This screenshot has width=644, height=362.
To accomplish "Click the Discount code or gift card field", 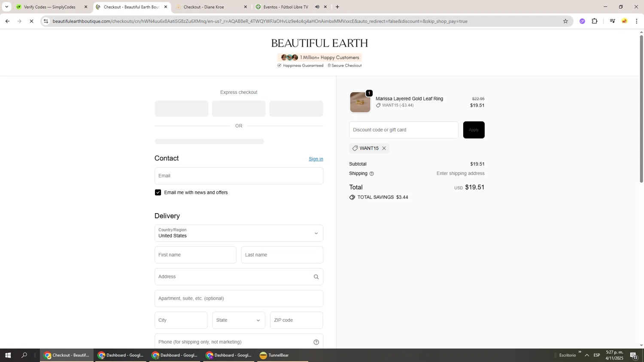I will (x=404, y=130).
